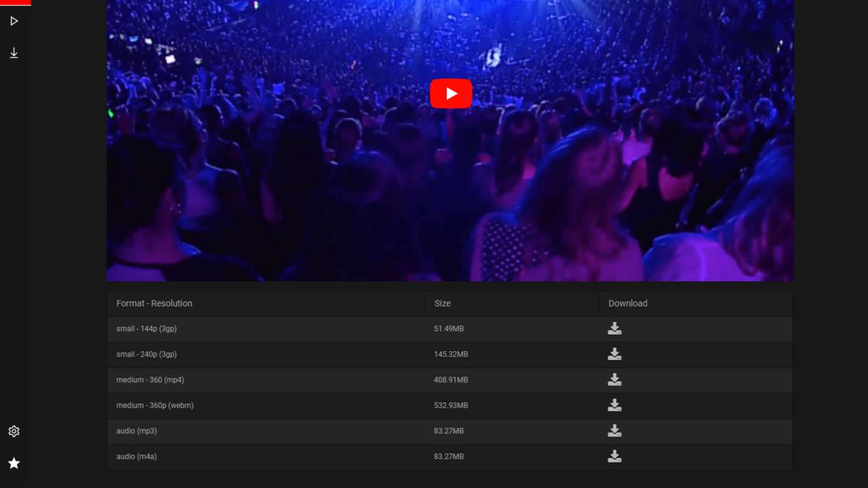Download the small 240p 3gp file
868x488 pixels.
614,354
